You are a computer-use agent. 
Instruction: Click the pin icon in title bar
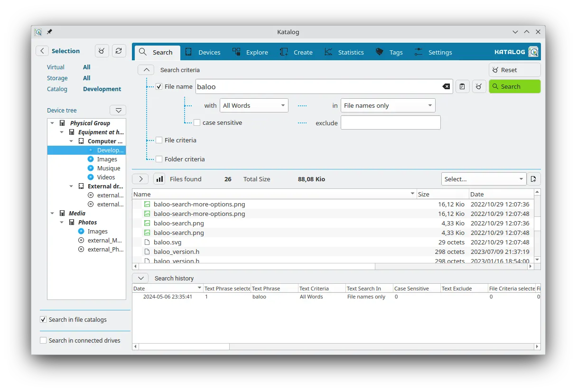point(49,32)
